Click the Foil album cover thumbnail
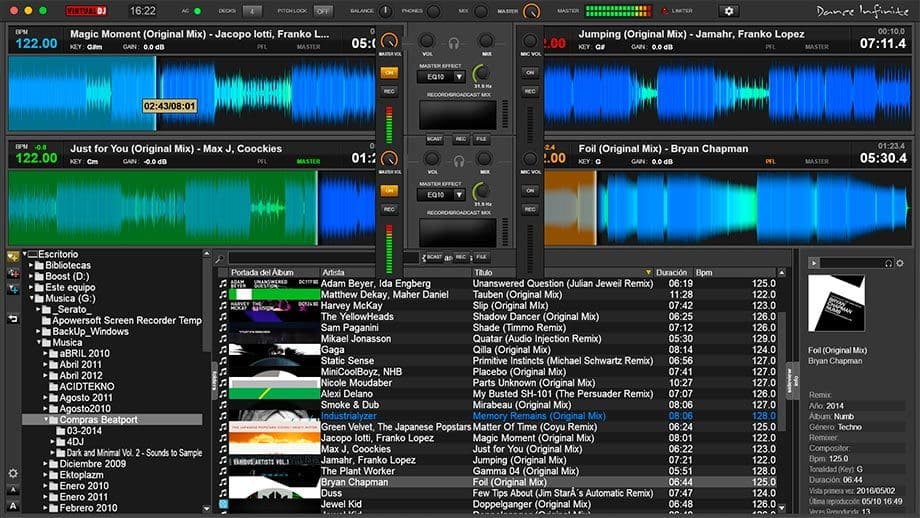 click(836, 304)
